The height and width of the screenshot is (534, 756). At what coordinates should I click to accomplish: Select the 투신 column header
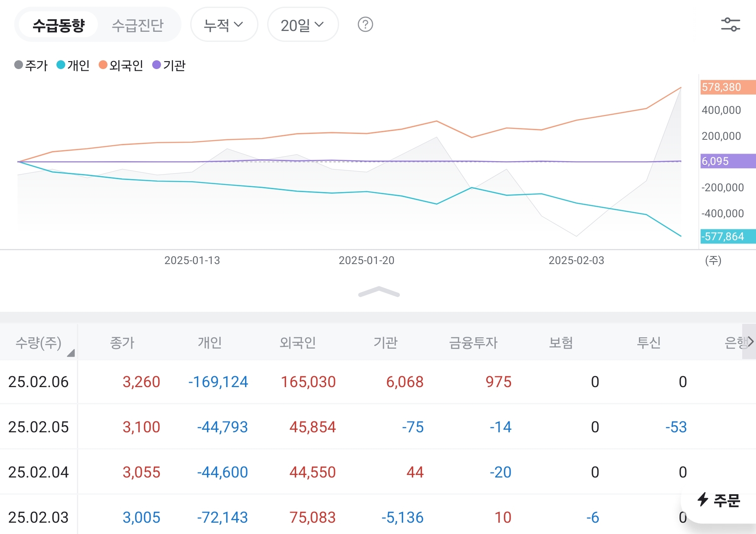point(649,343)
